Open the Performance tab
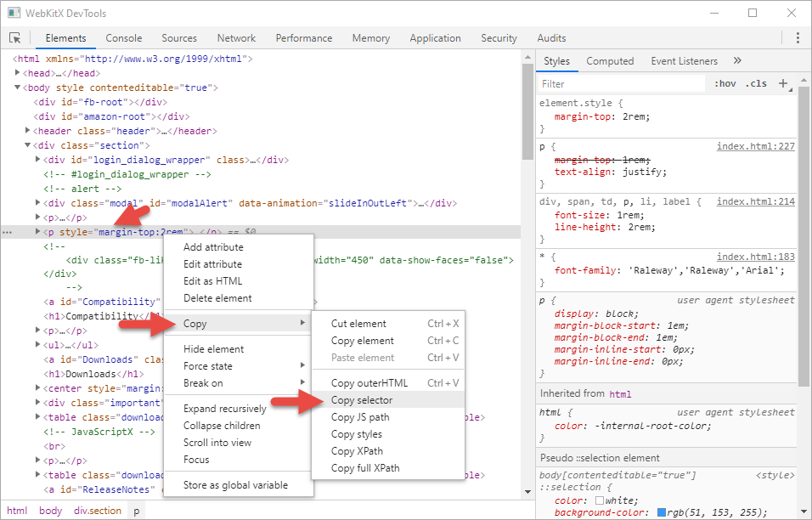812x520 pixels. coord(304,37)
